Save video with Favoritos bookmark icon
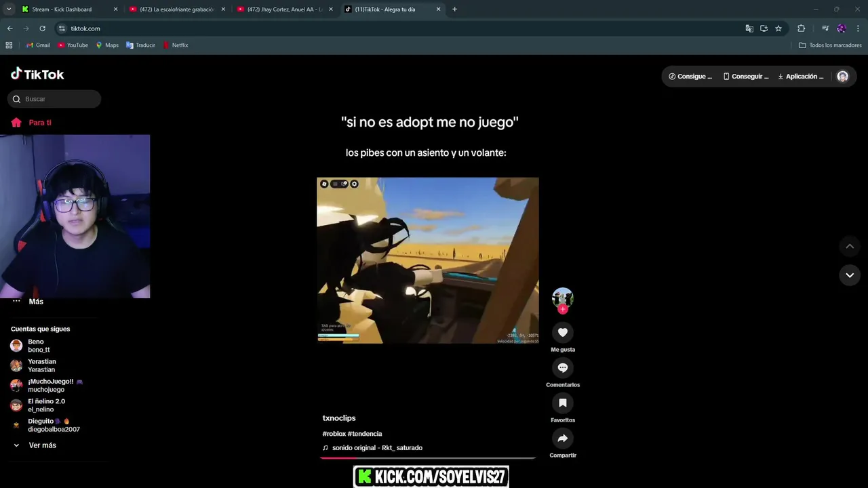This screenshot has height=488, width=868. (562, 403)
